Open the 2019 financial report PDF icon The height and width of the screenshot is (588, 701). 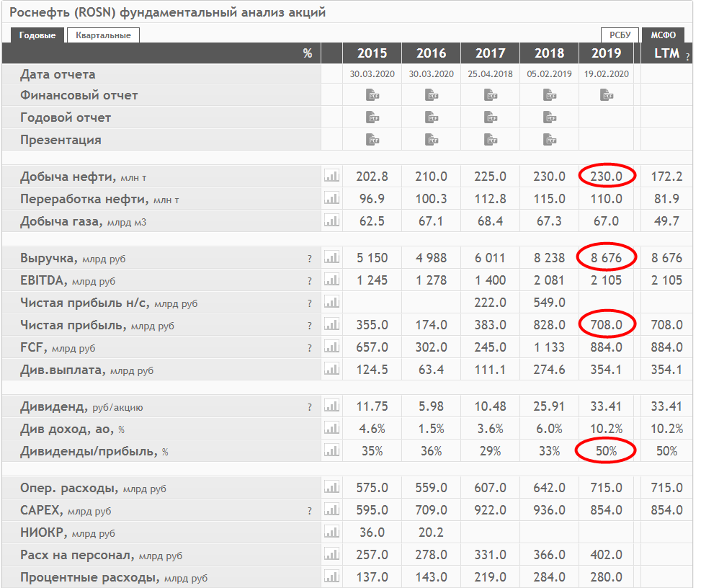[x=607, y=95]
